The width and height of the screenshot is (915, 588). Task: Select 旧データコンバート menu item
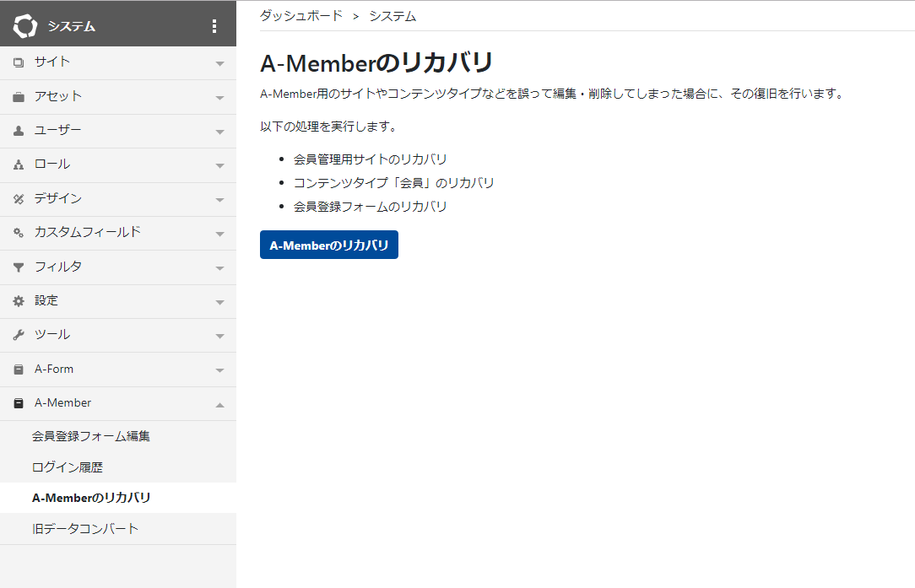[x=85, y=529]
